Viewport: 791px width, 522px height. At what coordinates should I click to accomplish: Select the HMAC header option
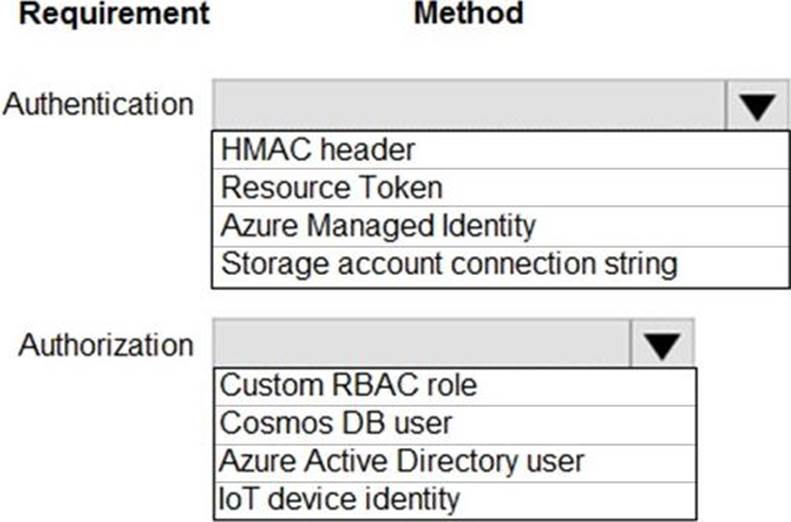[317, 151]
